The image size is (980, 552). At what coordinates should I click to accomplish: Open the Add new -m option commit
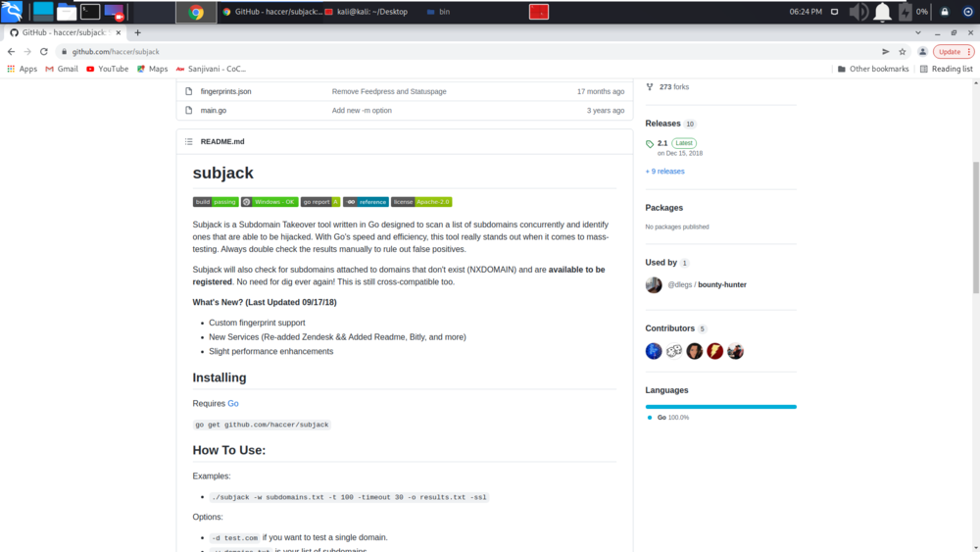362,110
